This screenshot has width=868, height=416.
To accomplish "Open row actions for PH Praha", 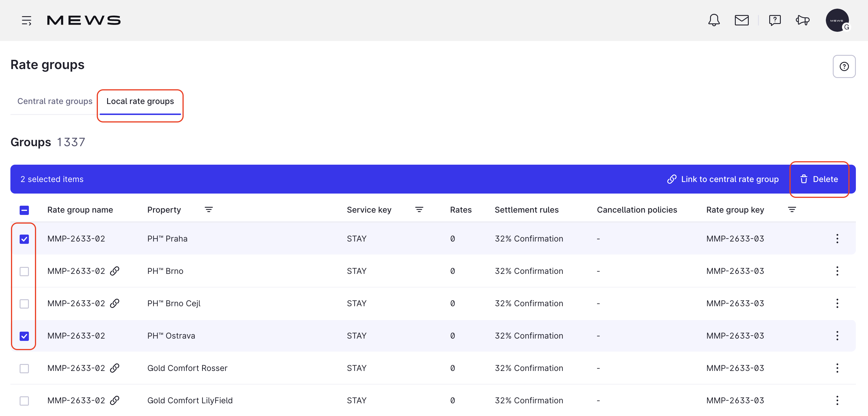I will (x=837, y=239).
